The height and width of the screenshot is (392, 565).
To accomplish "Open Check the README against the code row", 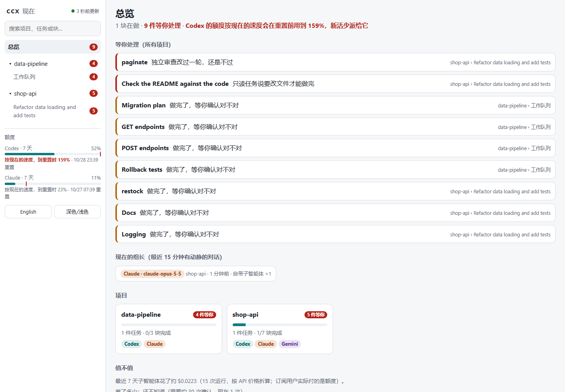I will click(x=335, y=84).
